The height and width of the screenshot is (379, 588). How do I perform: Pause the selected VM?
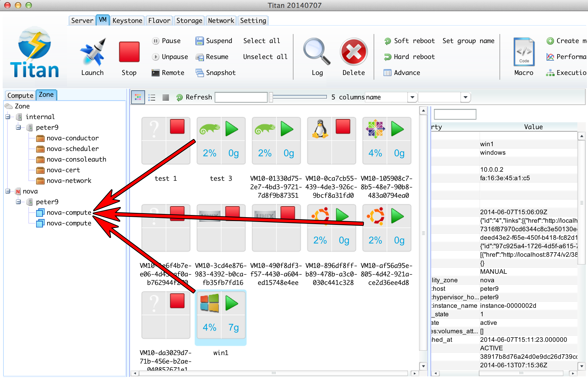[x=166, y=41]
